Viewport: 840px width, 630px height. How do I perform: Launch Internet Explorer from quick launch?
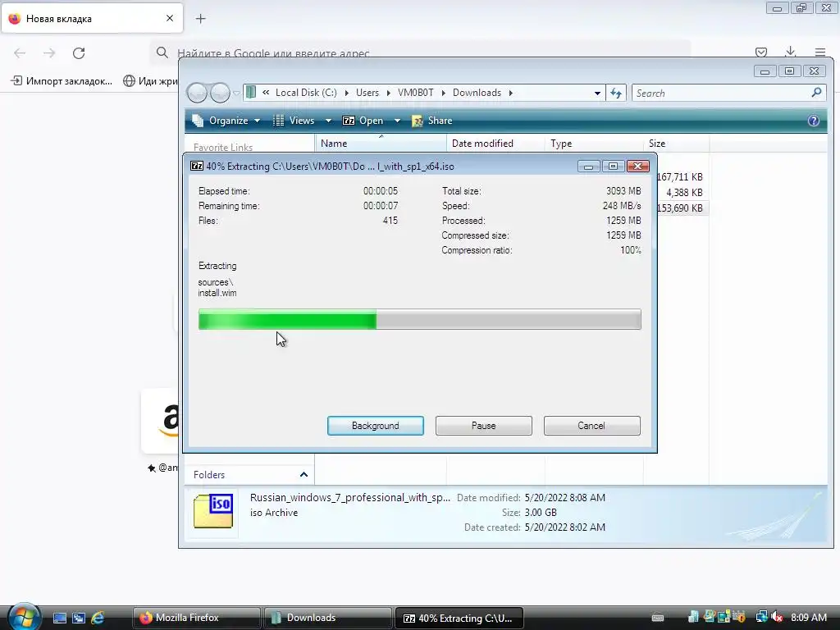click(x=98, y=618)
